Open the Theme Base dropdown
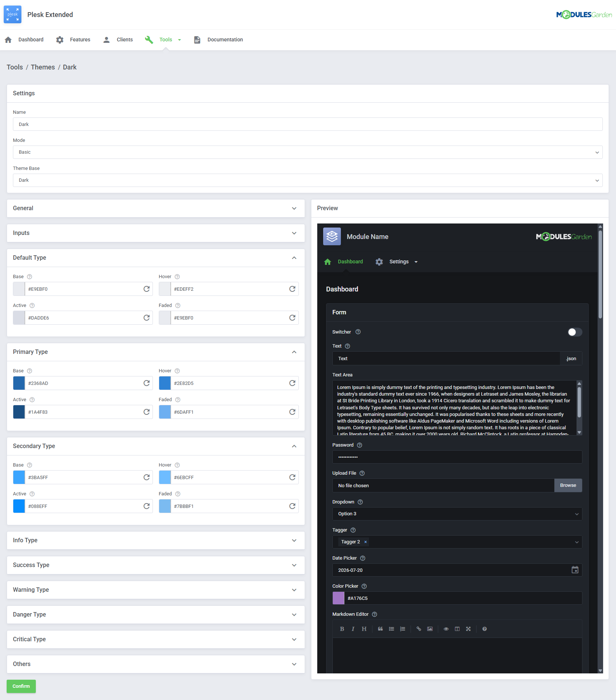Viewport: 616px width, 700px height. tap(308, 180)
